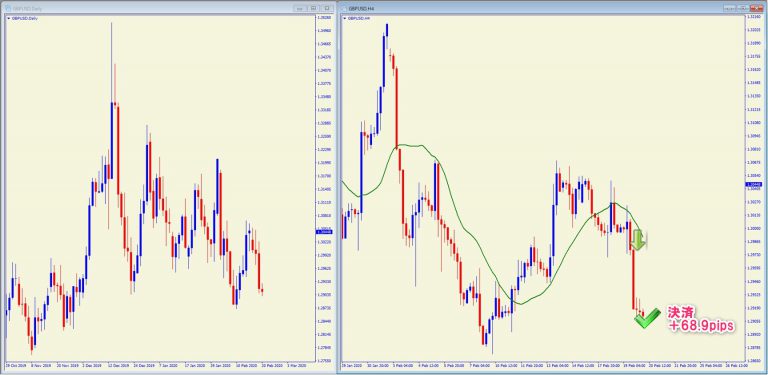Minimize the GBPUSD H4 chart window
The image size is (768, 375).
click(x=729, y=8)
